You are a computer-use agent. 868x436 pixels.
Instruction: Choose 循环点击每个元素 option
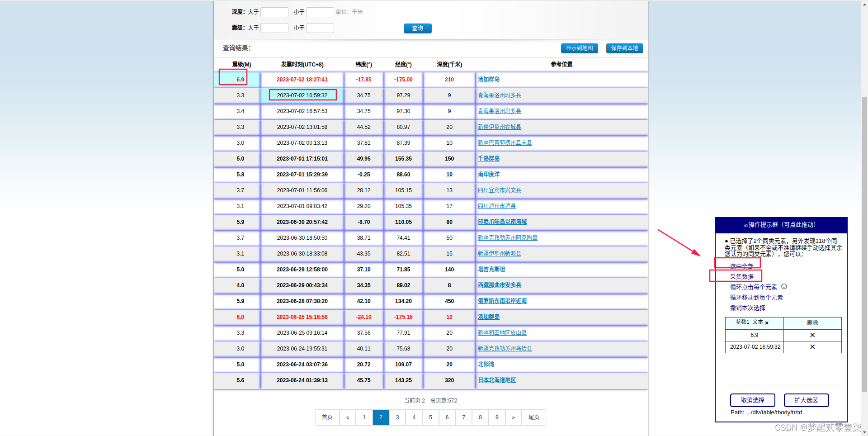pos(753,287)
